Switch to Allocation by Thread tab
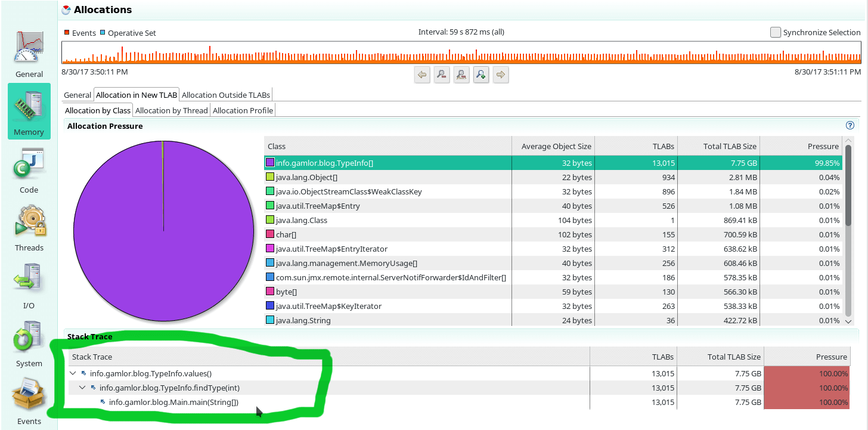The height and width of the screenshot is (430, 868). 172,110
